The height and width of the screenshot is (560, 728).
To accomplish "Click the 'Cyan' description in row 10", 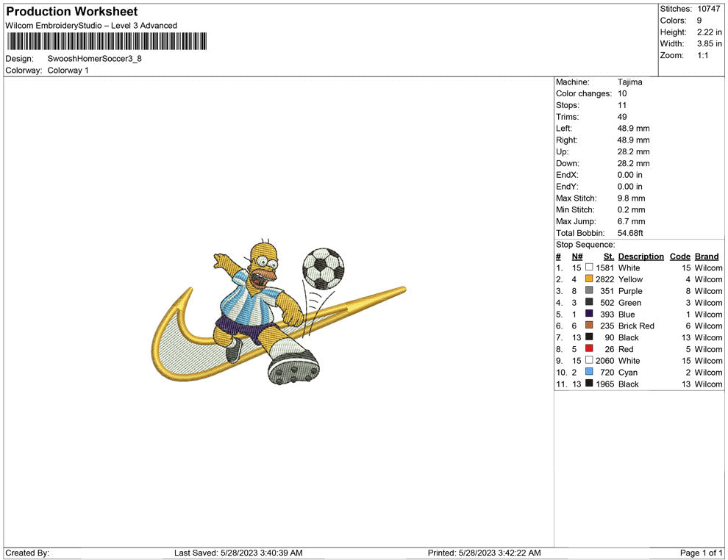I will click(x=628, y=372).
